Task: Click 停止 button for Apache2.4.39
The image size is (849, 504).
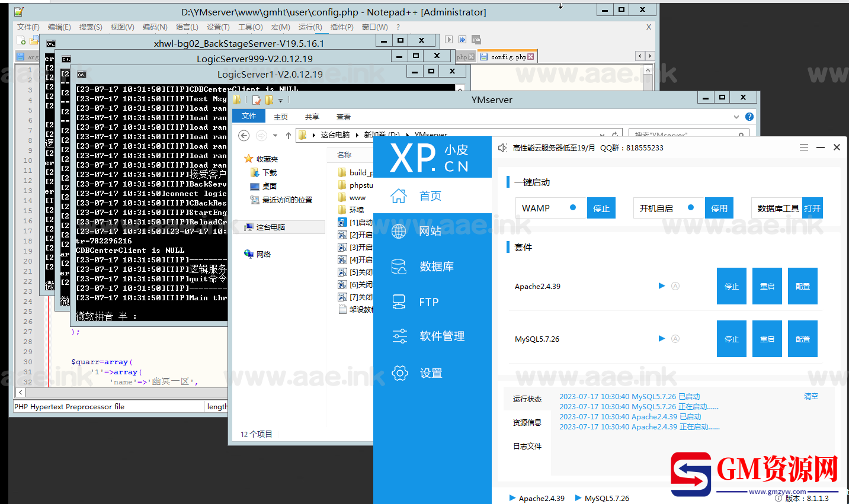Action: pyautogui.click(x=732, y=286)
